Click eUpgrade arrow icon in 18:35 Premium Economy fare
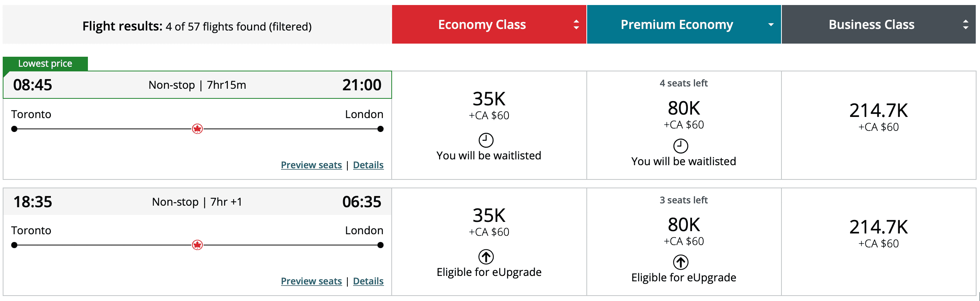The image size is (980, 301). (680, 262)
